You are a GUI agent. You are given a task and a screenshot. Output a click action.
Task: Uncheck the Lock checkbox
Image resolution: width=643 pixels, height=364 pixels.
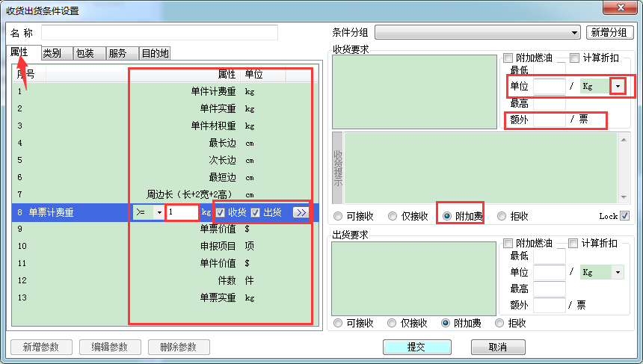pyautogui.click(x=625, y=216)
